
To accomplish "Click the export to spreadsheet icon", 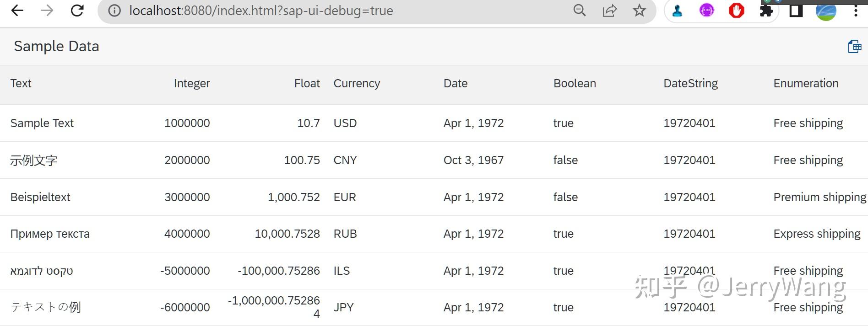I will coord(854,46).
